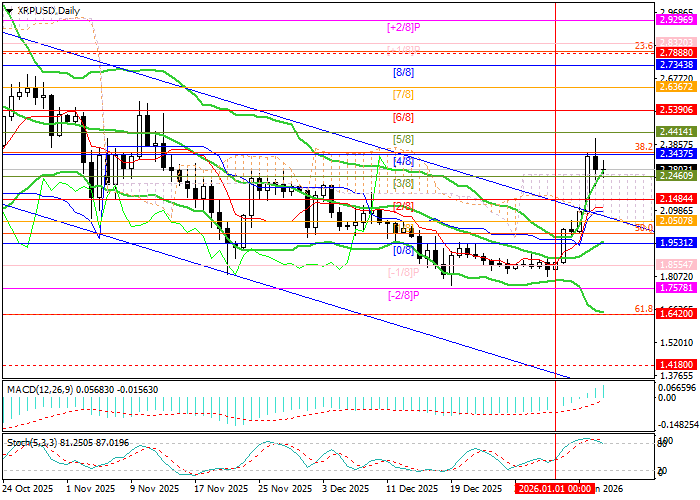Viewport: 700px width, 500px height.
Task: Click the triangle icon beside XRPUSD title
Action: [5, 10]
